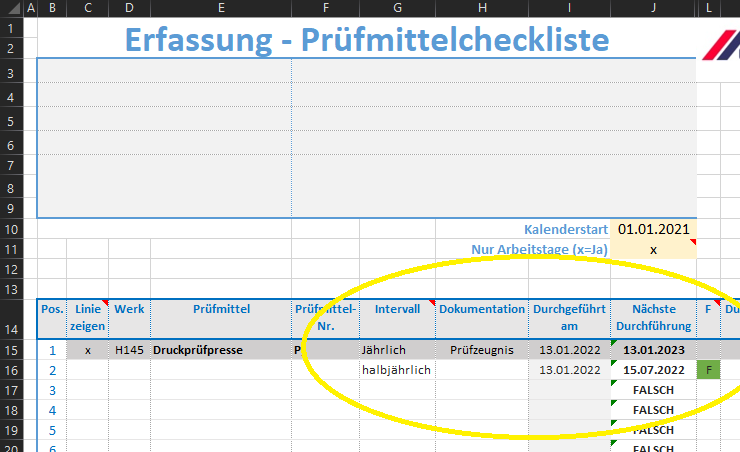The width and height of the screenshot is (740, 452).
Task: Click the 'Prüfmittel-Nr.' header cell
Action: (326, 319)
